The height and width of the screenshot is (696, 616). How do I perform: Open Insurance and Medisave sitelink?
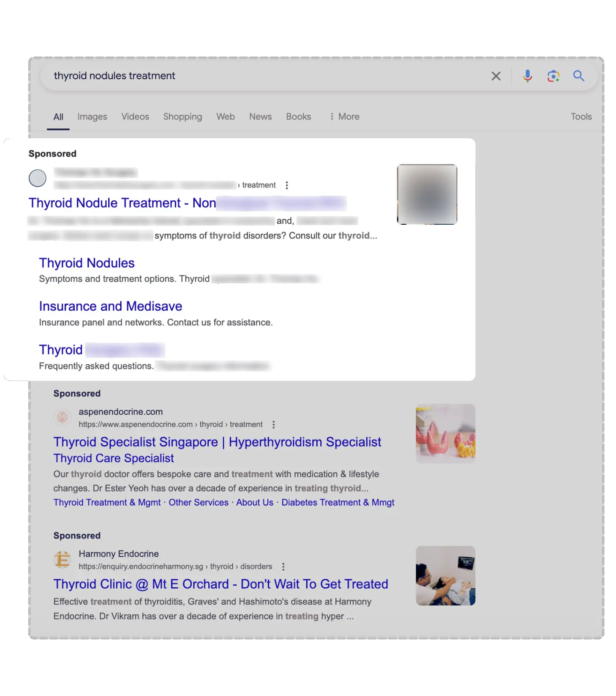pyautogui.click(x=110, y=306)
